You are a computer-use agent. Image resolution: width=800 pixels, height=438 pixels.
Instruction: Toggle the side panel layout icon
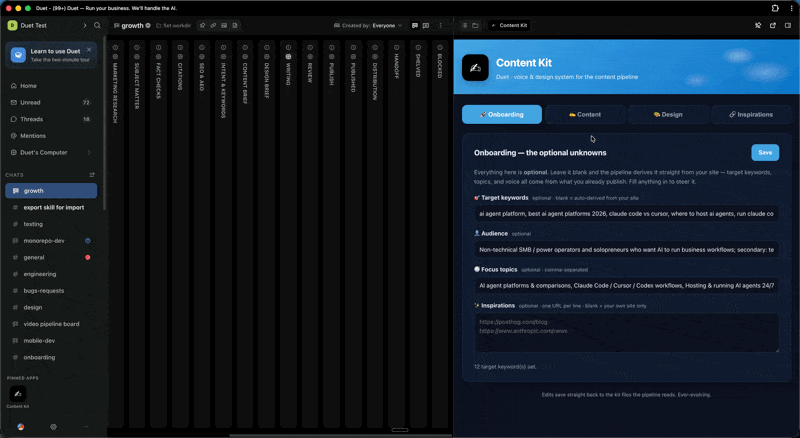[x=788, y=26]
